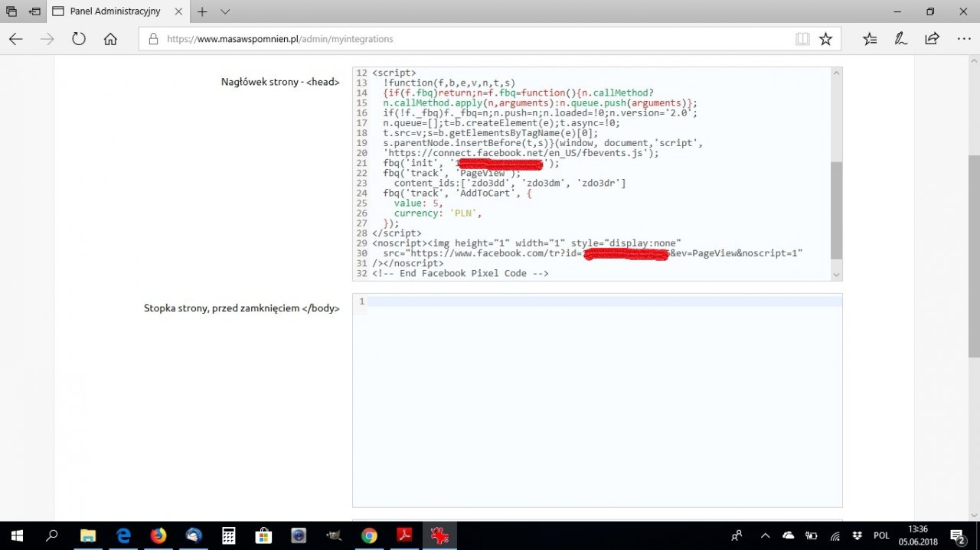The width and height of the screenshot is (980, 550).
Task: Open Microsoft Store from the taskbar
Action: tap(264, 535)
